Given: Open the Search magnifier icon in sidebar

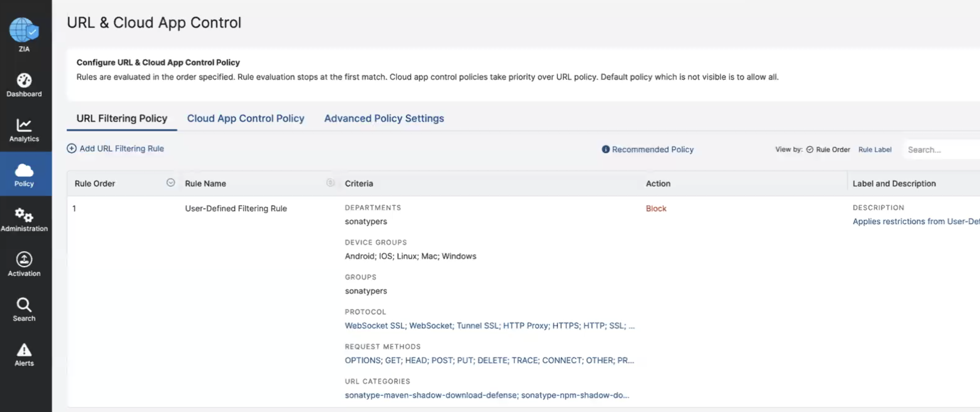Looking at the screenshot, I should [x=24, y=305].
